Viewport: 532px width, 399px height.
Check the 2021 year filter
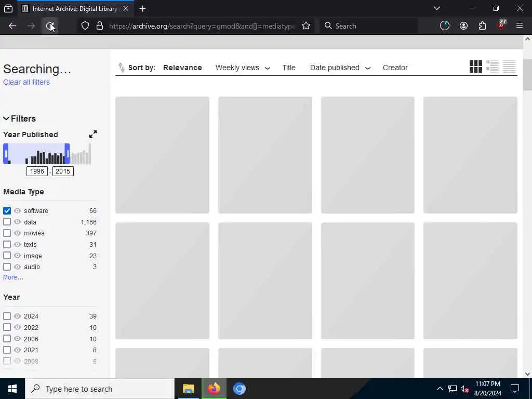point(7,350)
